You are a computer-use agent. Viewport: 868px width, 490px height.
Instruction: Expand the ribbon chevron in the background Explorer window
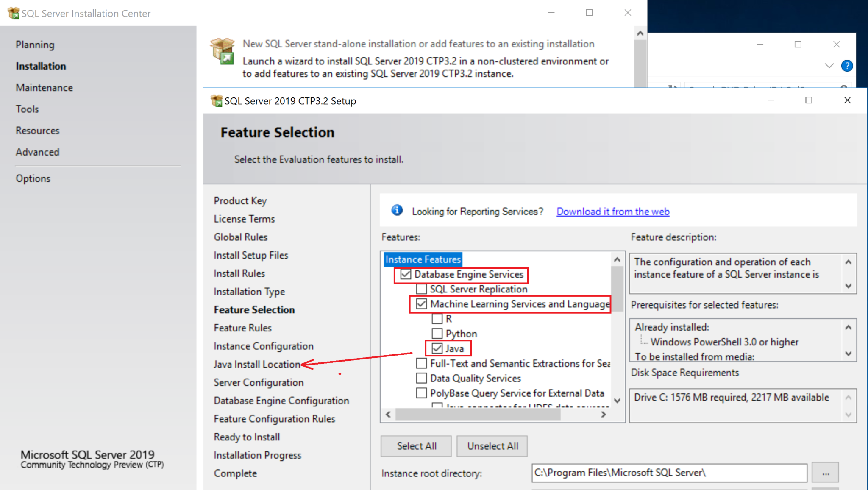(829, 66)
